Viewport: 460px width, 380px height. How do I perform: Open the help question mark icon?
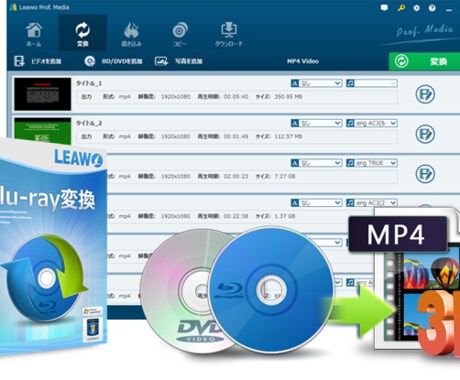432,8
